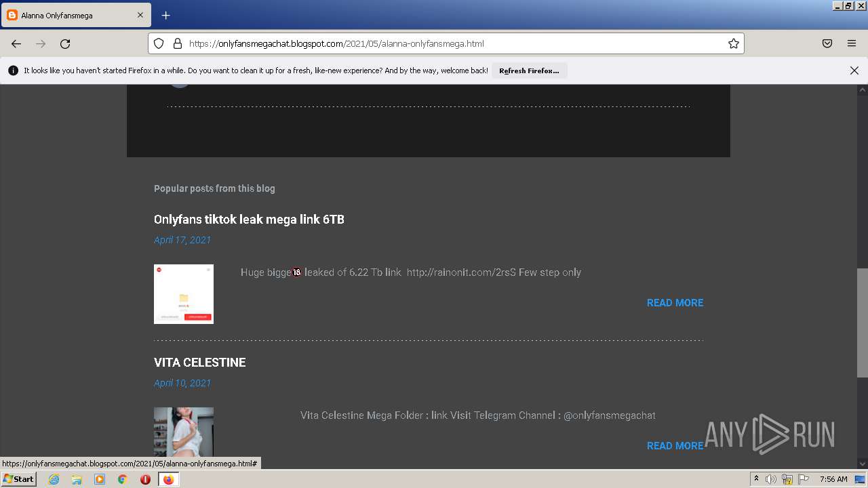The width and height of the screenshot is (868, 488).
Task: Open the Firefox hamburger menu
Action: point(852,43)
